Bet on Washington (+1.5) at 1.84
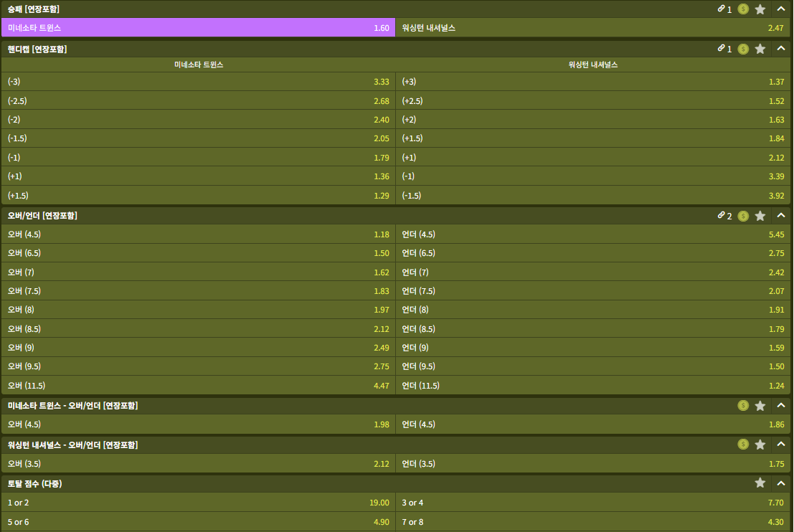This screenshot has height=532, width=794. (593, 138)
